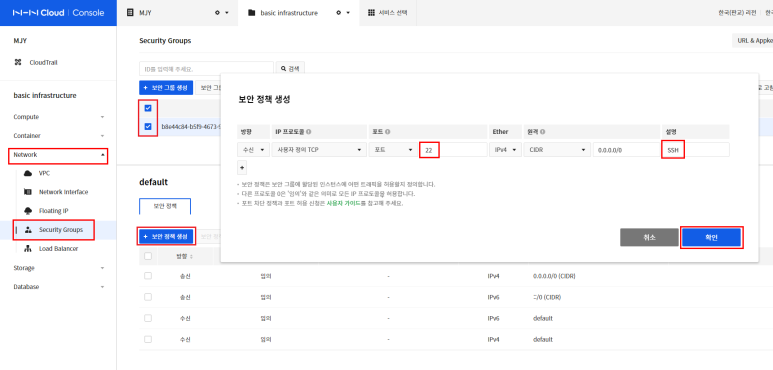Add another policy row with plus button
The height and width of the screenshot is (370, 773).
(x=242, y=168)
